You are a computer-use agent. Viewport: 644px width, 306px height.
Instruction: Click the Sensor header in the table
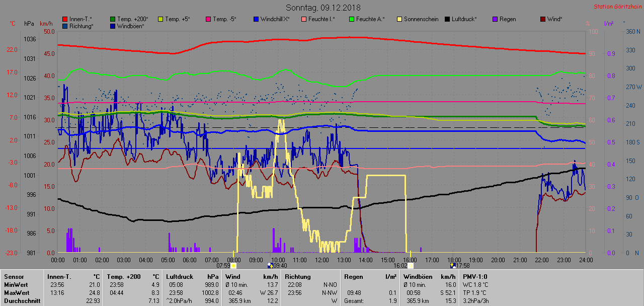[x=14, y=277]
